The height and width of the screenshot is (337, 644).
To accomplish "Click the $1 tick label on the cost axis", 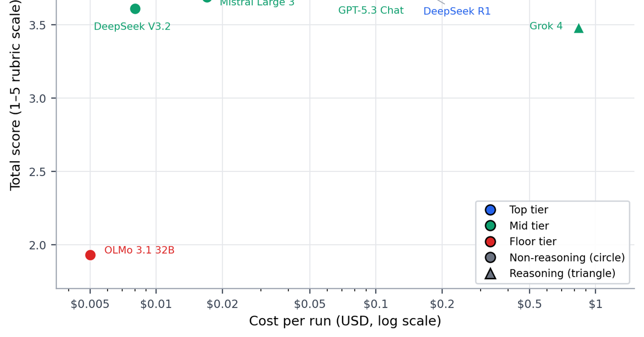I will [x=596, y=304].
